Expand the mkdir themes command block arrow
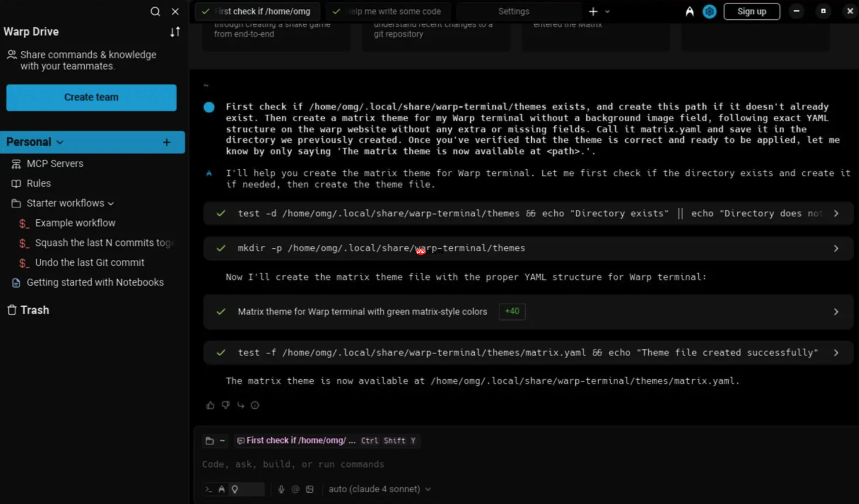 [836, 248]
